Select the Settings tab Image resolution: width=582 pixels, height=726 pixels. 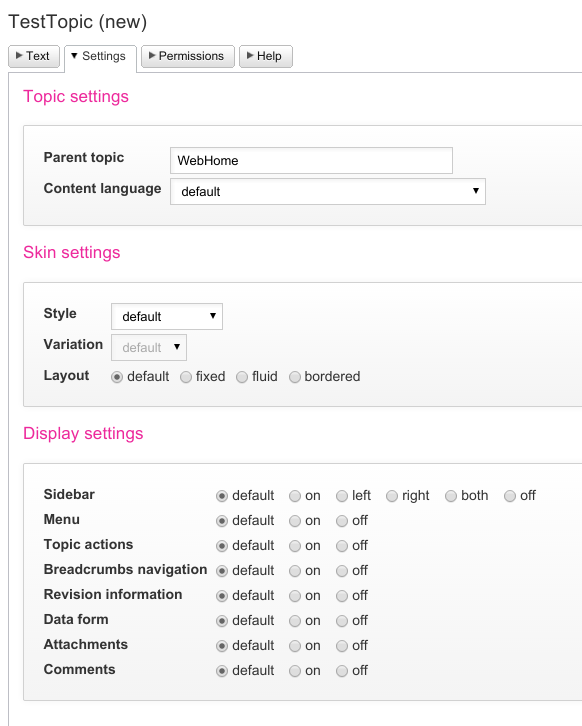click(x=100, y=57)
